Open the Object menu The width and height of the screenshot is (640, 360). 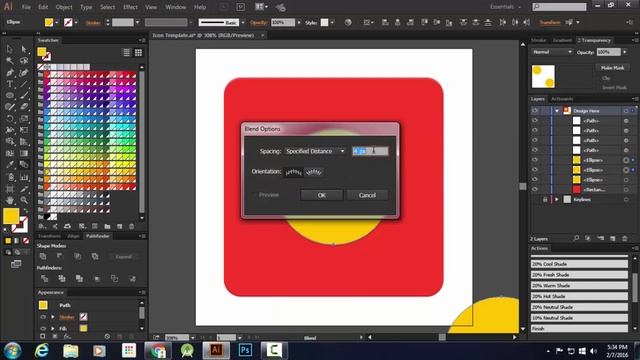[x=64, y=7]
